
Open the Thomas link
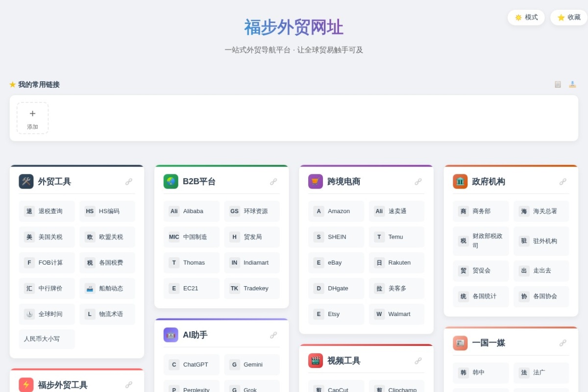(x=192, y=263)
